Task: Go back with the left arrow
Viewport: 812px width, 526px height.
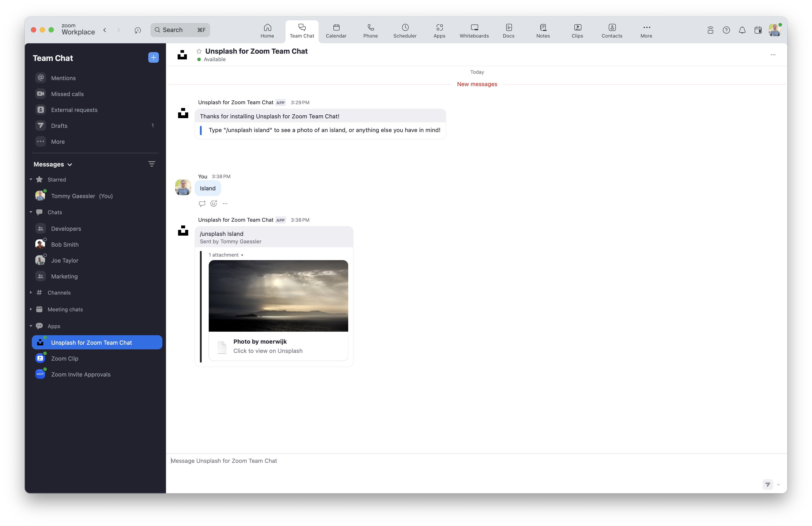Action: (105, 30)
